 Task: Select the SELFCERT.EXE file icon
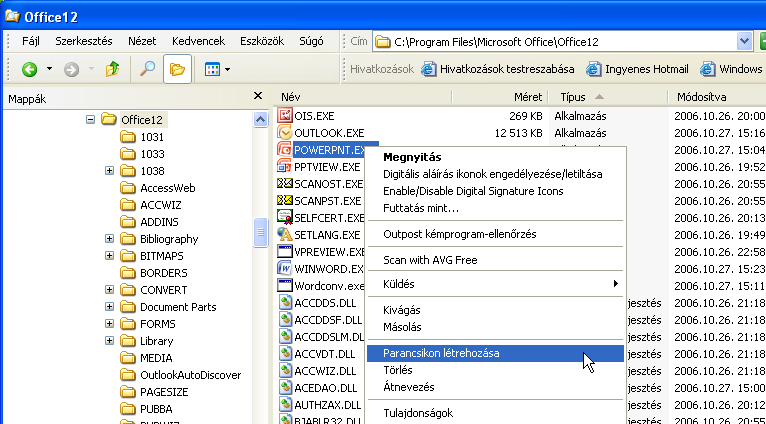click(284, 217)
